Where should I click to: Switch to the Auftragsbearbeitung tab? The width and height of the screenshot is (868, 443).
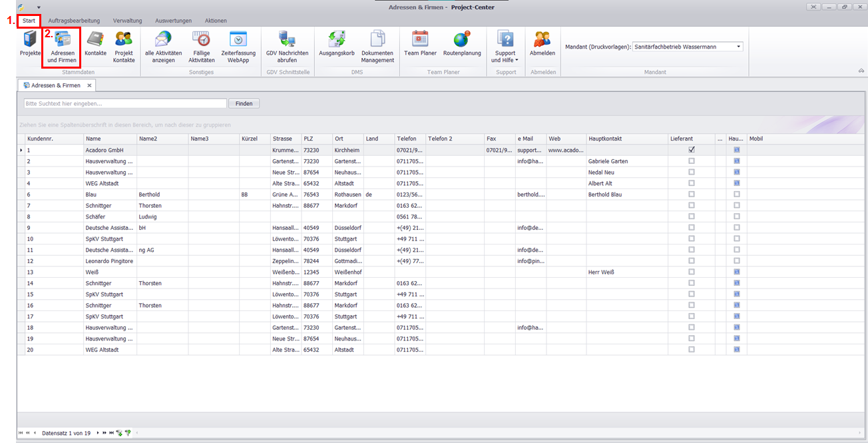[x=74, y=21]
